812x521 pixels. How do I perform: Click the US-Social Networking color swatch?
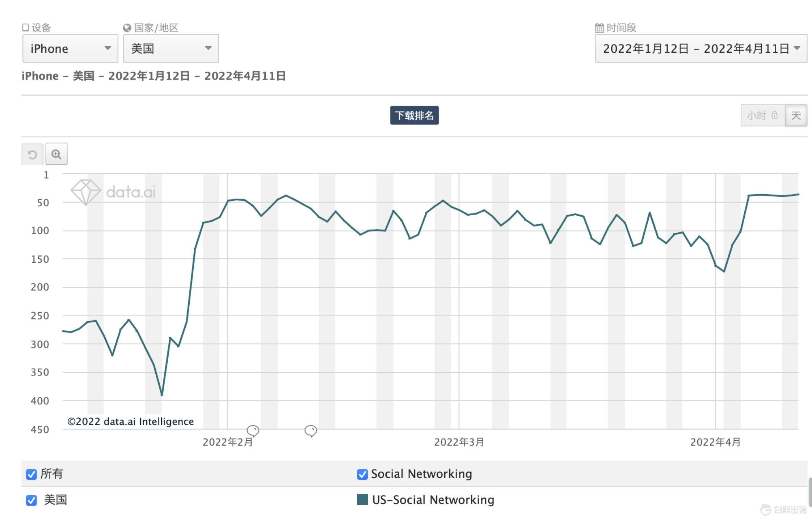pyautogui.click(x=362, y=500)
